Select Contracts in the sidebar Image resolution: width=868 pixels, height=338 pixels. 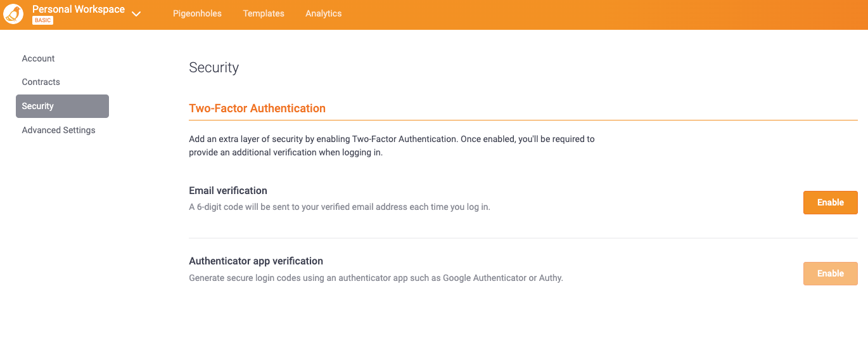[x=41, y=82]
